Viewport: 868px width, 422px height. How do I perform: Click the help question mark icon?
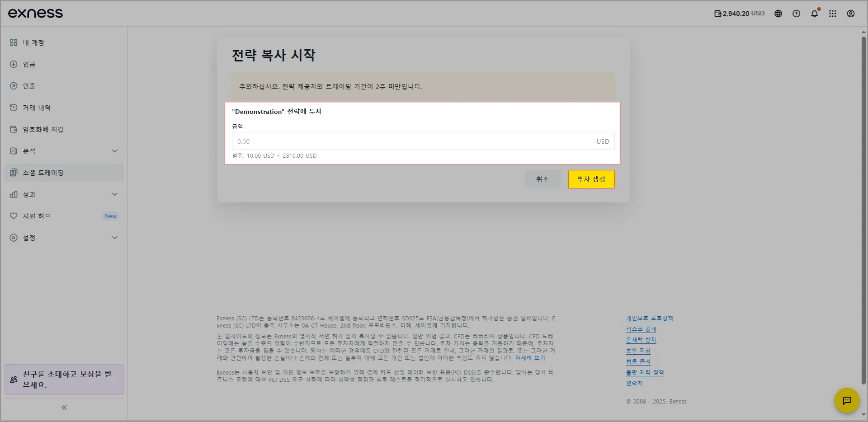point(796,14)
